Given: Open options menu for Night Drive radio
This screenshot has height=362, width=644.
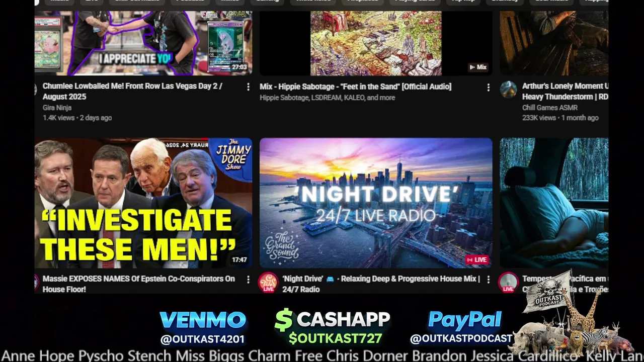Looking at the screenshot, I should click(488, 280).
